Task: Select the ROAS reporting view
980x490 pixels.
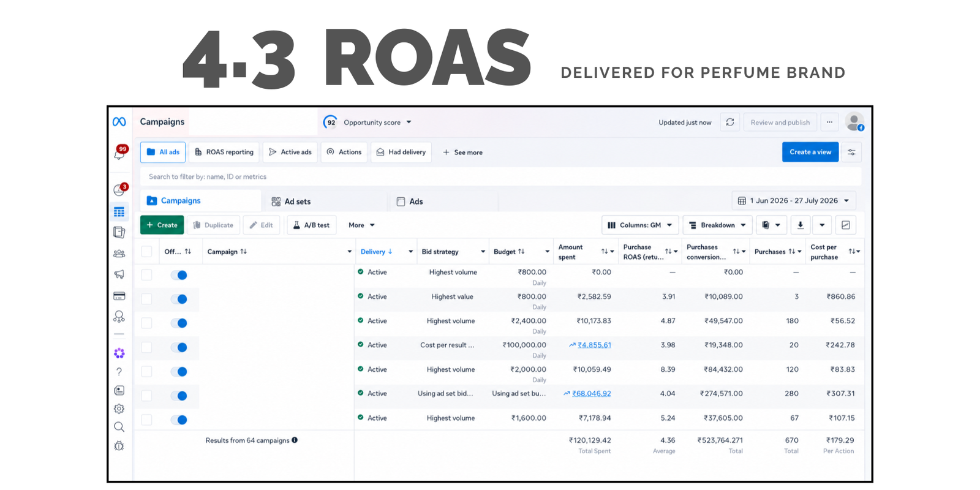Action: (x=224, y=153)
